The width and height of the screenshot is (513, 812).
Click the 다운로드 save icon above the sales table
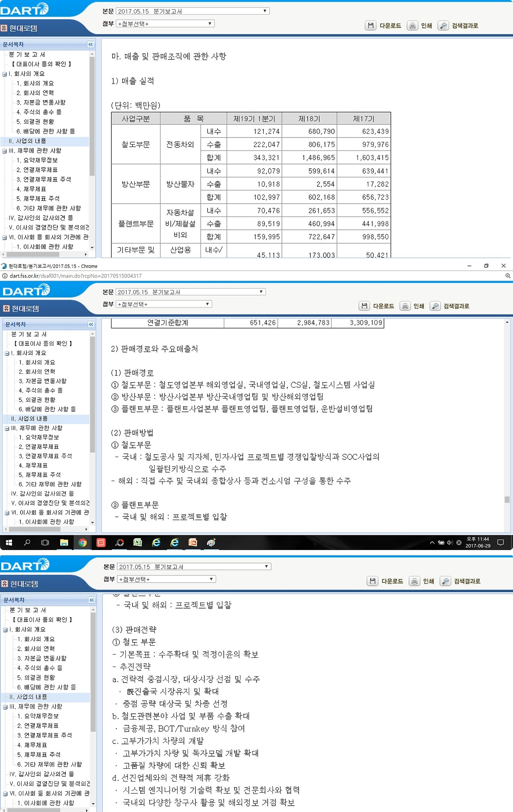tap(371, 26)
